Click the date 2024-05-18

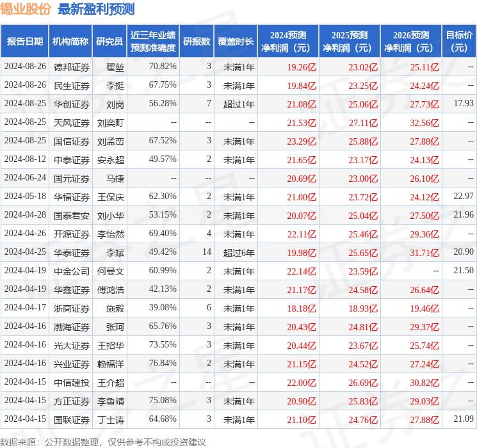pyautogui.click(x=25, y=196)
